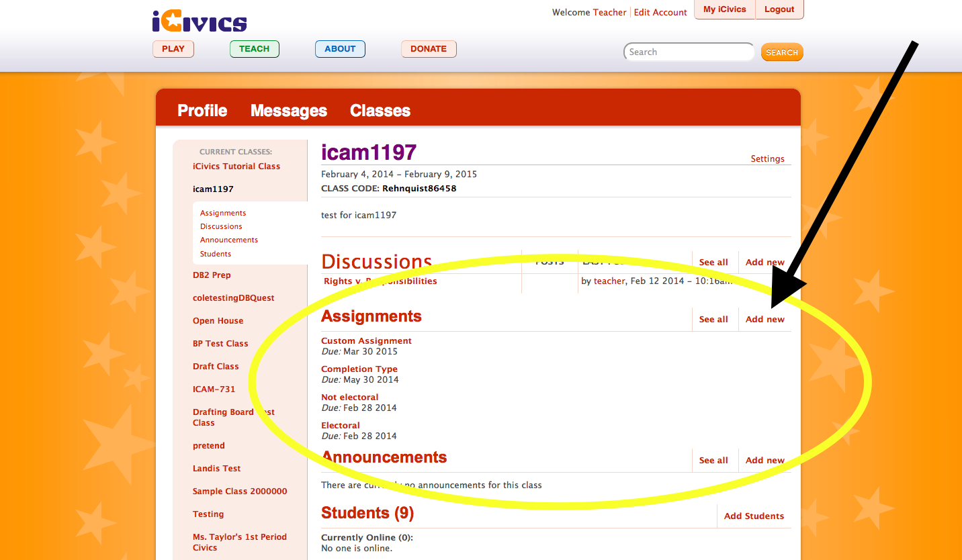Open Assignments under icam1197 in the sidebar
The height and width of the screenshot is (560, 962).
(x=223, y=213)
